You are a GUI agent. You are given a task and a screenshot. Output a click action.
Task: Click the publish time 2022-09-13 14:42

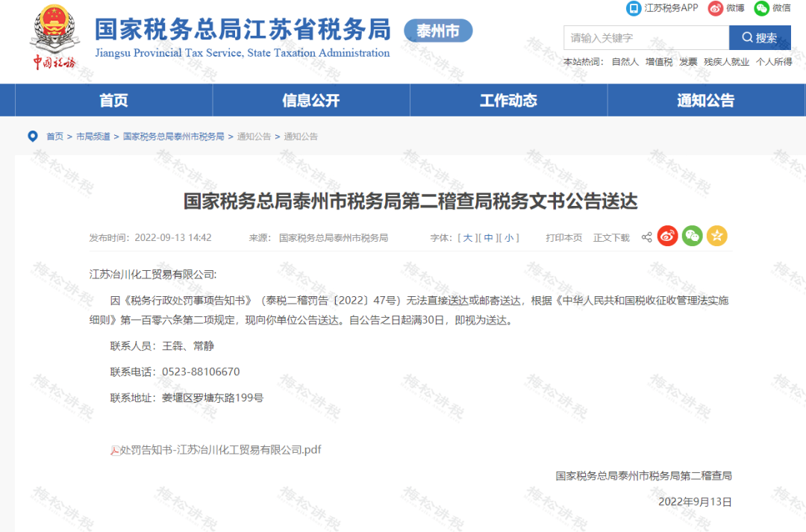[173, 238]
